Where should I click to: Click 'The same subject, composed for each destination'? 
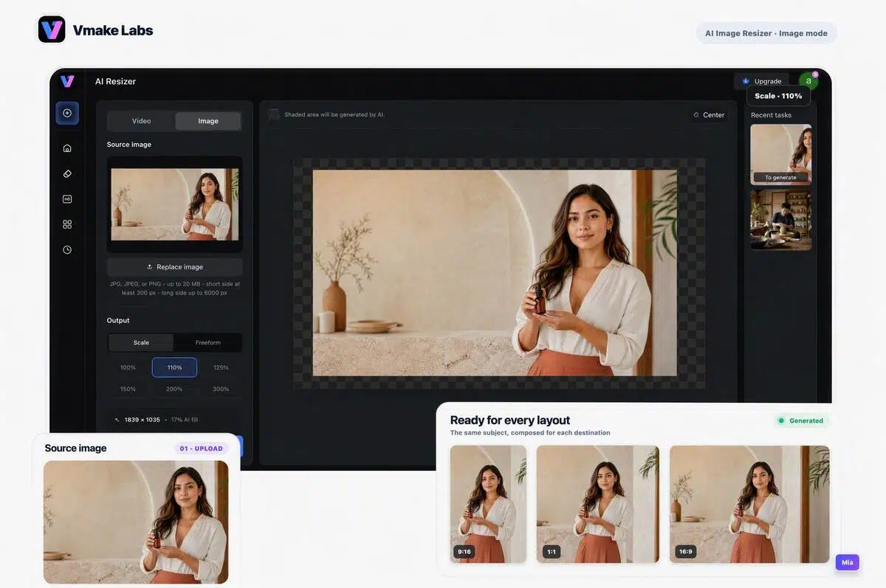click(530, 433)
